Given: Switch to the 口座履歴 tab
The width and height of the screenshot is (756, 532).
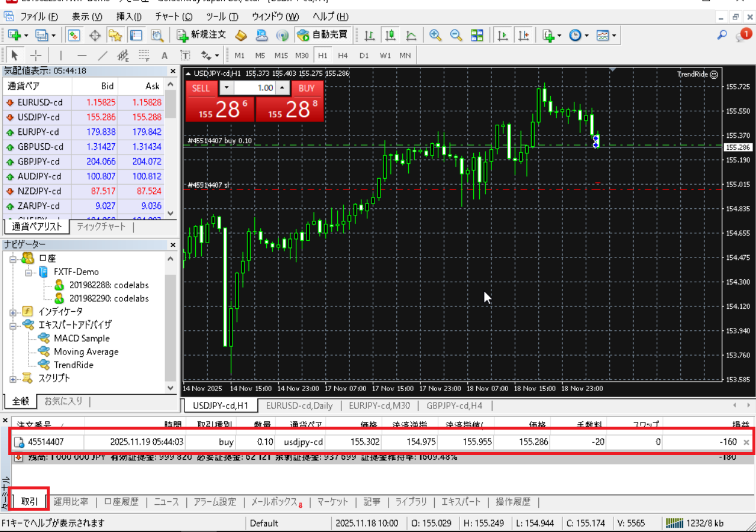Looking at the screenshot, I should [121, 502].
